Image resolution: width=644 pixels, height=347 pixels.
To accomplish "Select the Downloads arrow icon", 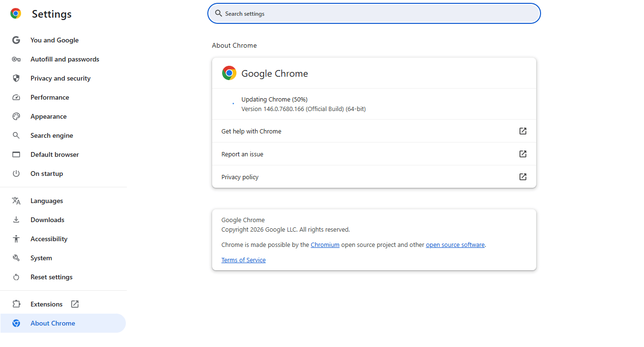I will pos(16,220).
